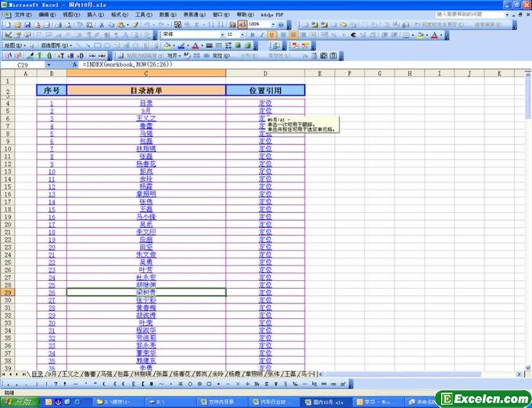Viewport: 532px width, 408px height.
Task: Click the Save icon in standard toolbar
Action: [x=27, y=24]
